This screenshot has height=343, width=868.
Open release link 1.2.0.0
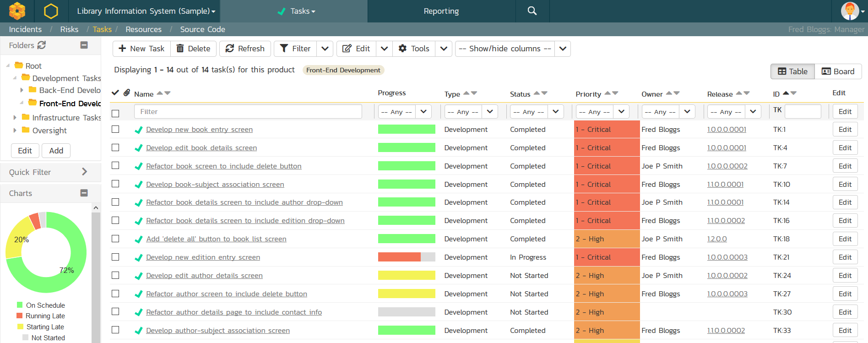tap(717, 239)
